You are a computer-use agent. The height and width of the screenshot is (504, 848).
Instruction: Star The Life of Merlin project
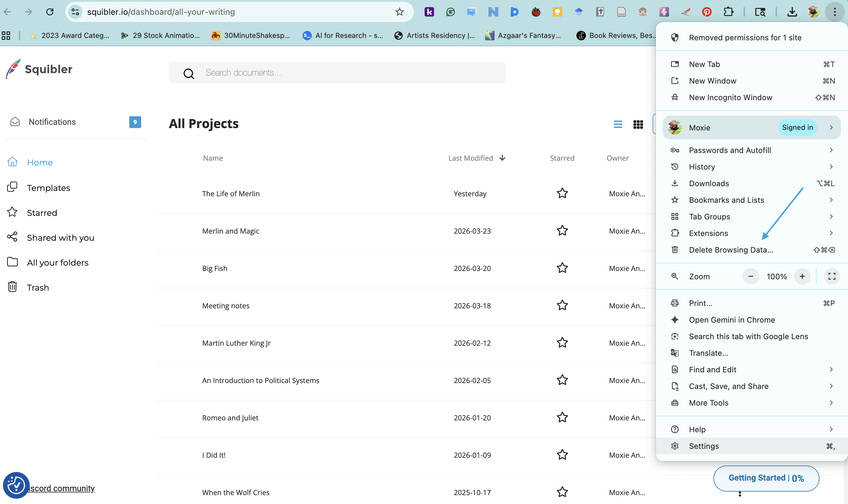tap(562, 193)
